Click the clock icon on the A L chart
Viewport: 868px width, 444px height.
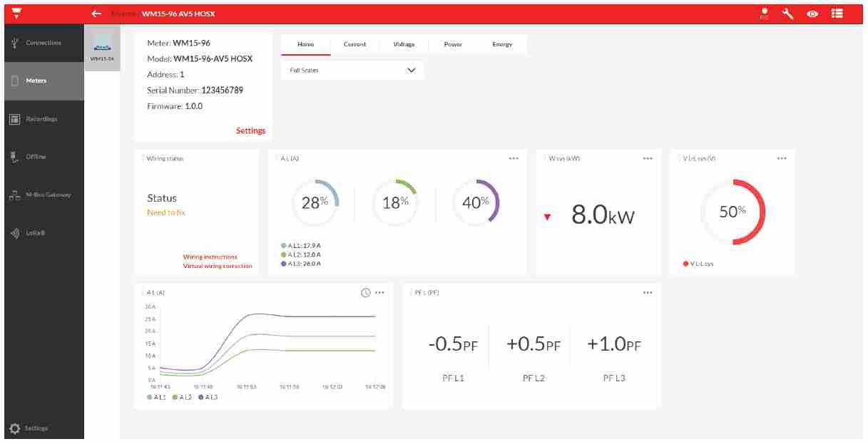[365, 292]
